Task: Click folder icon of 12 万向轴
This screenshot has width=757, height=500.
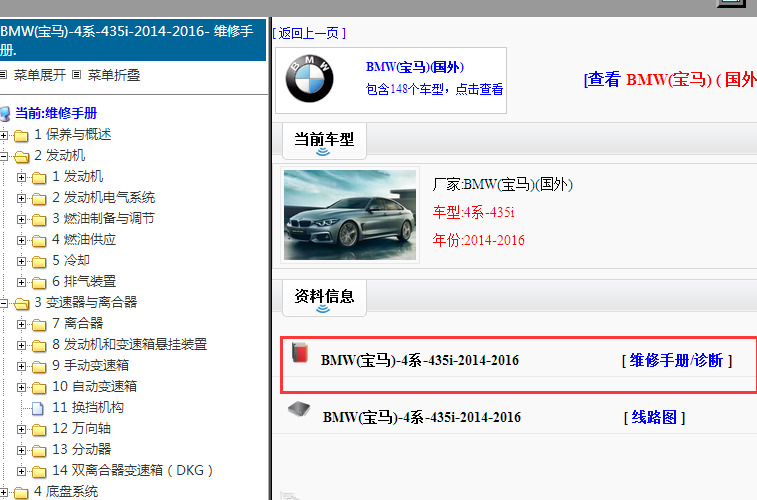Action: click(x=39, y=430)
